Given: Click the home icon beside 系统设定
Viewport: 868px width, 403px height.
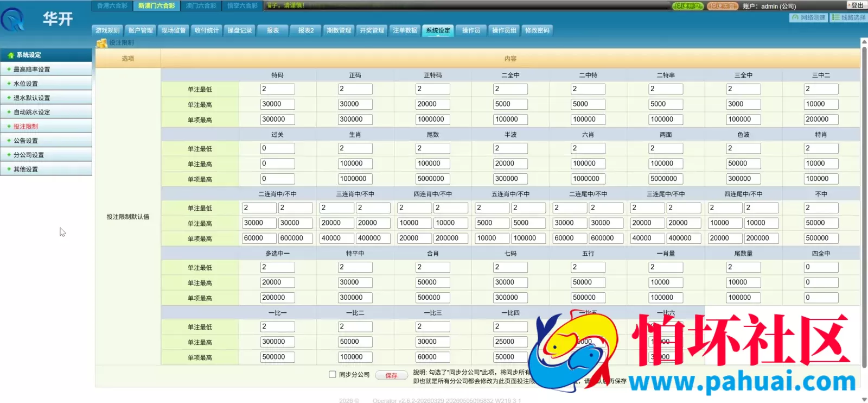Looking at the screenshot, I should (10, 55).
